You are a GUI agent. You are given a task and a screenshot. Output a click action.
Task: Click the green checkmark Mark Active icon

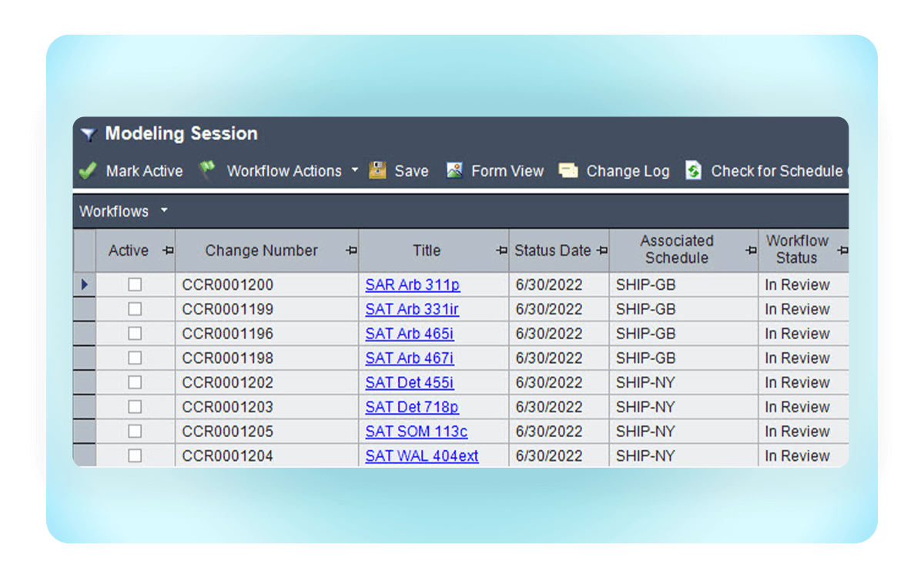point(88,170)
